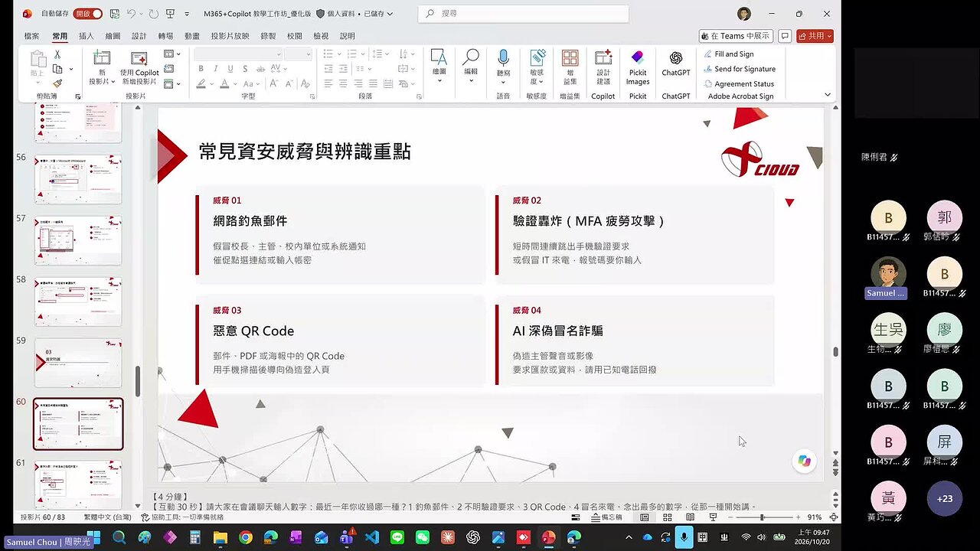
Task: Click 在 Teams 中展示 button
Action: 735,36
